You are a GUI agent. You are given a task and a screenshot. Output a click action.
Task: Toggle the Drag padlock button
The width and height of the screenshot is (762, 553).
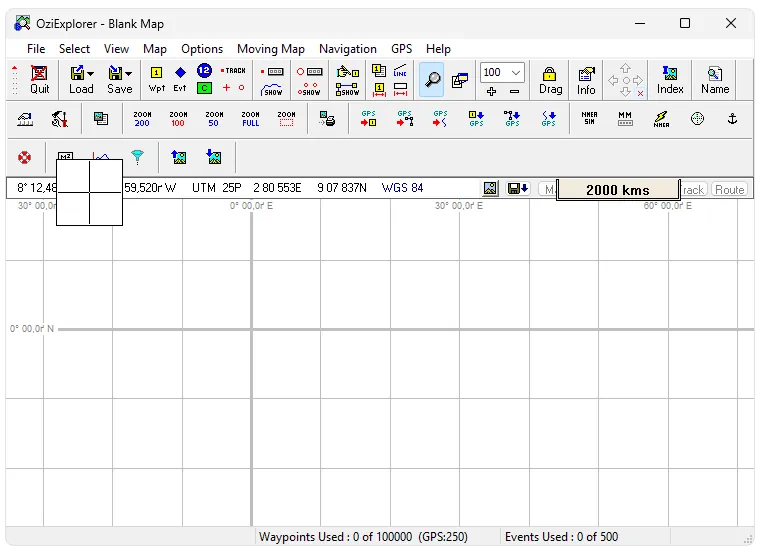(550, 80)
